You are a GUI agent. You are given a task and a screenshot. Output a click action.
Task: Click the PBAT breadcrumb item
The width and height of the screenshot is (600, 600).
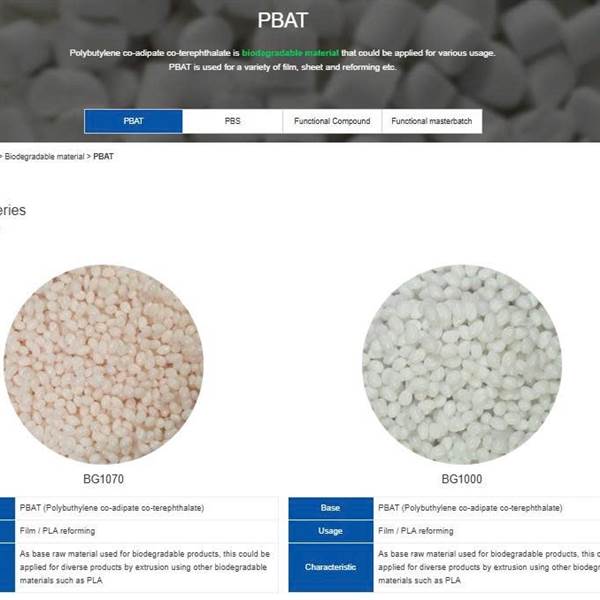[x=103, y=157]
